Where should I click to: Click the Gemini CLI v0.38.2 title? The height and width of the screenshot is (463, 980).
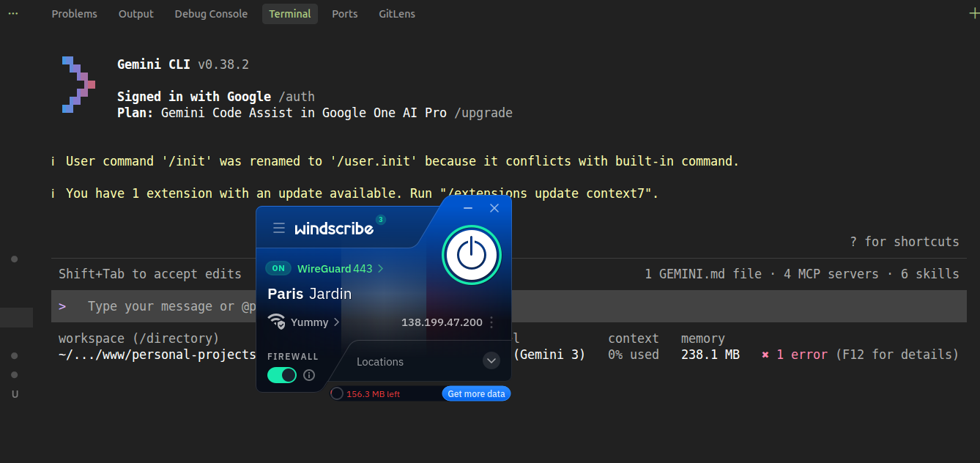click(x=183, y=64)
